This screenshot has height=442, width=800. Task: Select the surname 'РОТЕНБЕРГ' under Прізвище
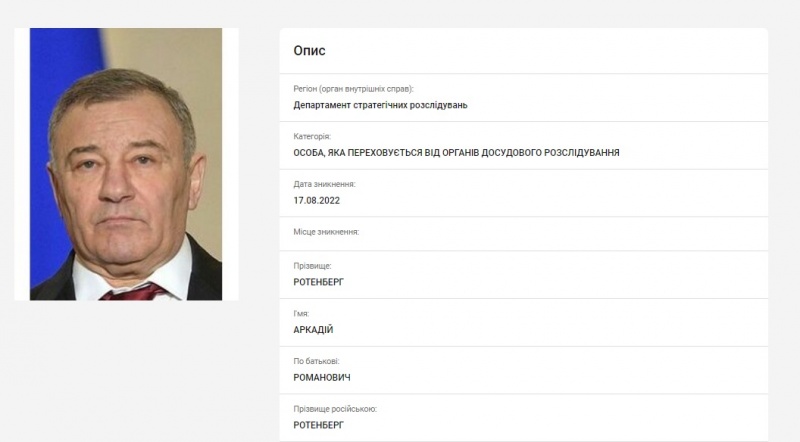[318, 282]
